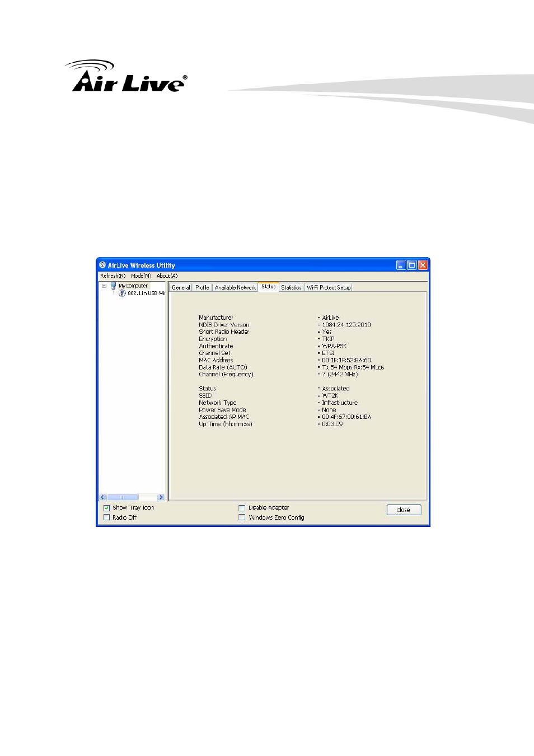Uncheck the Show Tray Icon checkbox

[106, 508]
